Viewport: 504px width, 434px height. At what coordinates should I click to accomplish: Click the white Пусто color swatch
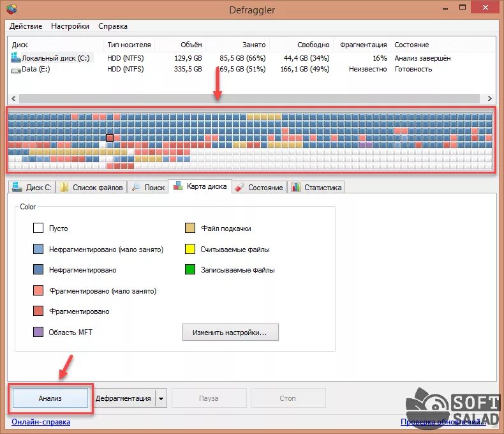38,228
